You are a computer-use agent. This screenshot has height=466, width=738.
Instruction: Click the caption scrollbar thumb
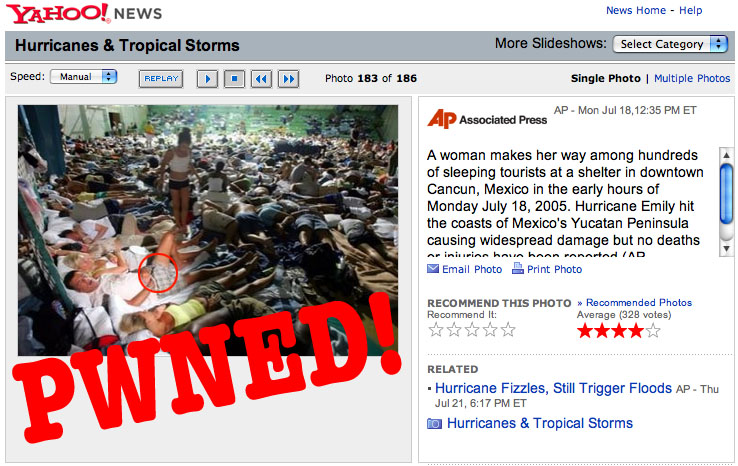pyautogui.click(x=726, y=193)
